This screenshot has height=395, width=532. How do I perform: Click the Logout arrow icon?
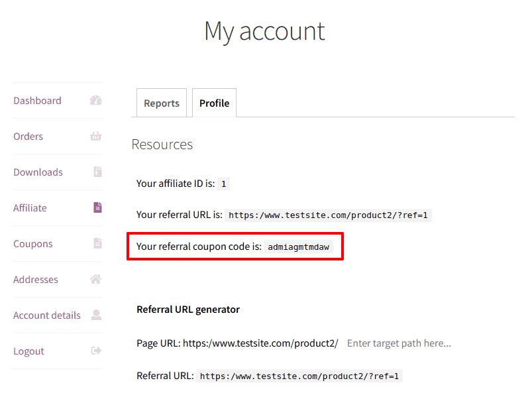pyautogui.click(x=96, y=351)
